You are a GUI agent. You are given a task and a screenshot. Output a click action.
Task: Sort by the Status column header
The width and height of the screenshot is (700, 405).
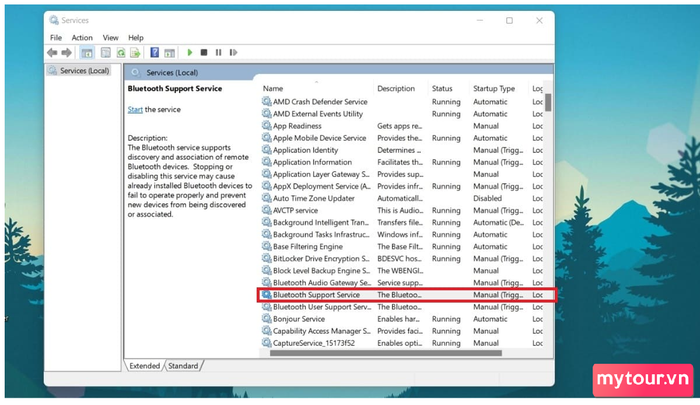442,88
